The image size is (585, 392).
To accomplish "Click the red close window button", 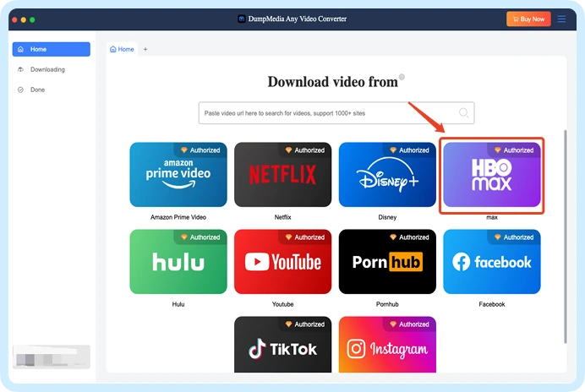I will tap(14, 19).
